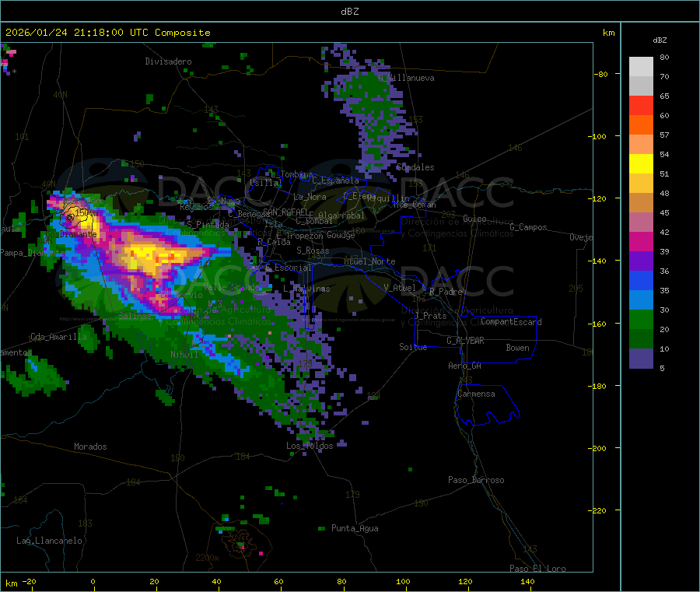Click the 'Paso_El_Loro' label at bottom right

537,569
